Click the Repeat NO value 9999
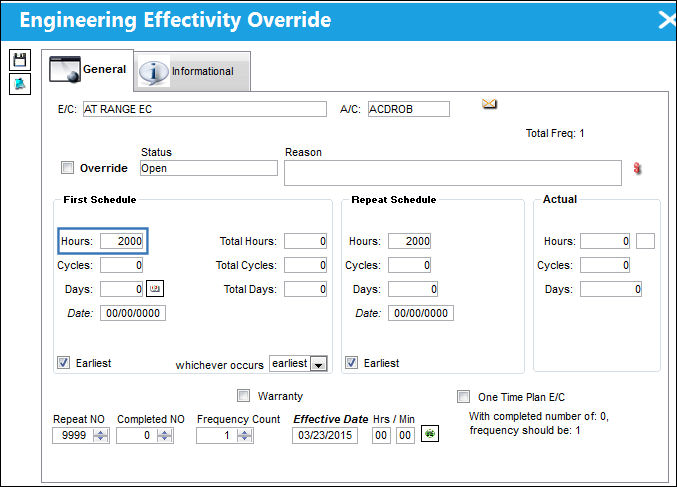The image size is (677, 487). tap(73, 435)
